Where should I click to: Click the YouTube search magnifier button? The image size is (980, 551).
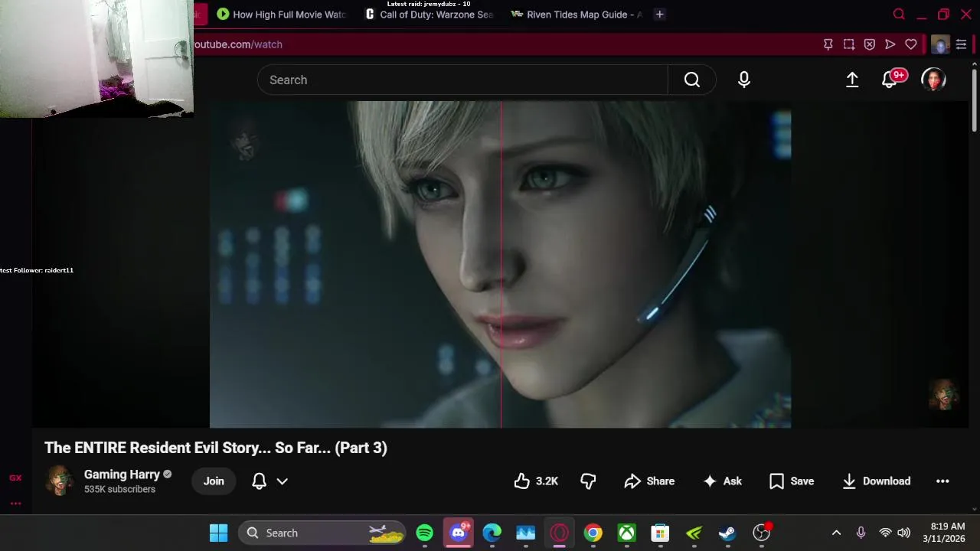click(x=692, y=80)
